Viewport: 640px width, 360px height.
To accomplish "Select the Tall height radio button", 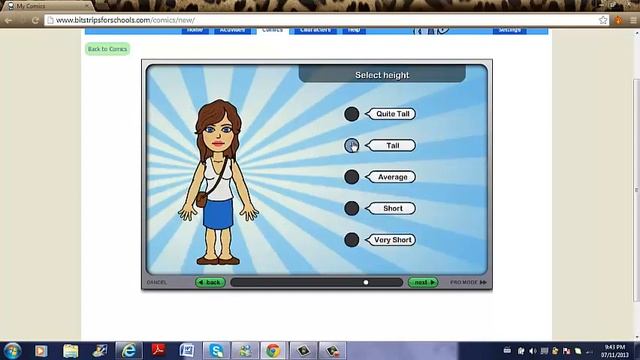I will tap(351, 145).
